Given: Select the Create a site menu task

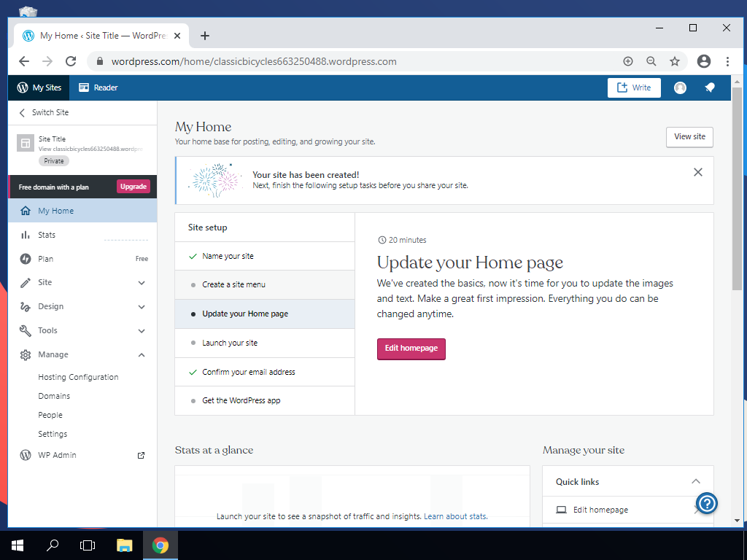Looking at the screenshot, I should [265, 285].
